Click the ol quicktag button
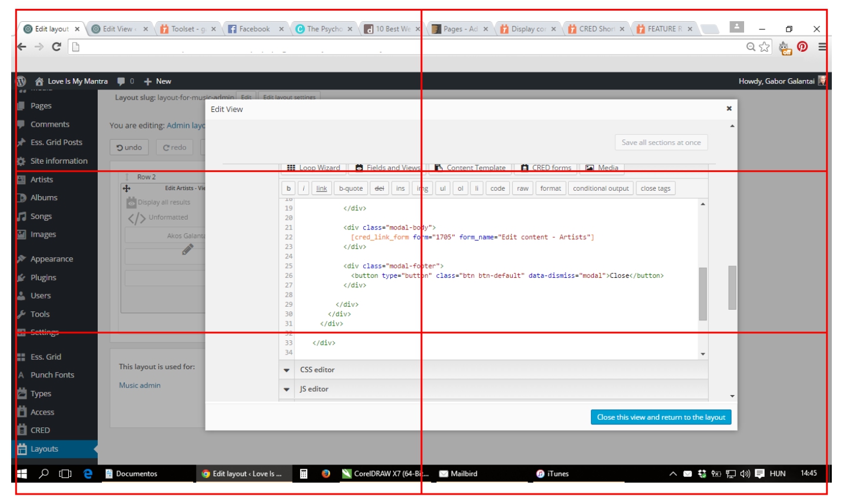This screenshot has width=843, height=504. pos(460,188)
